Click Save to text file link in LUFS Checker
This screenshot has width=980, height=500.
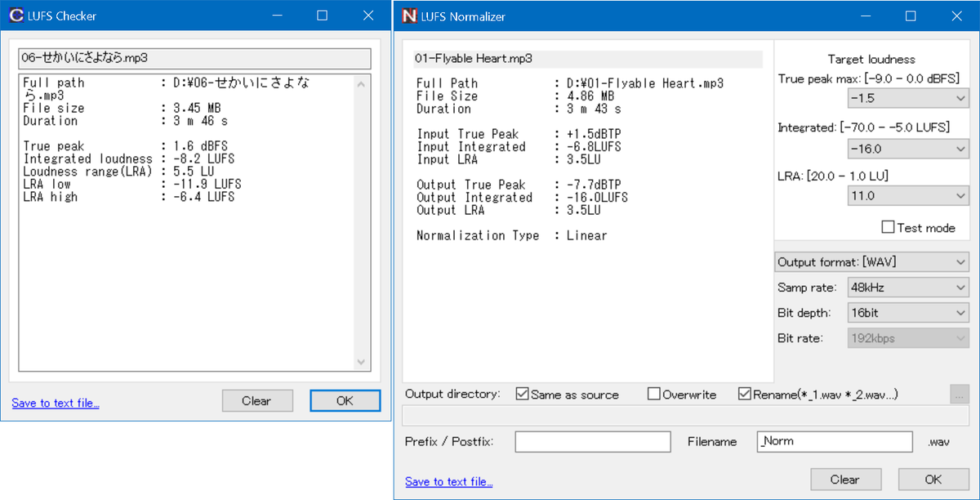[x=56, y=403]
